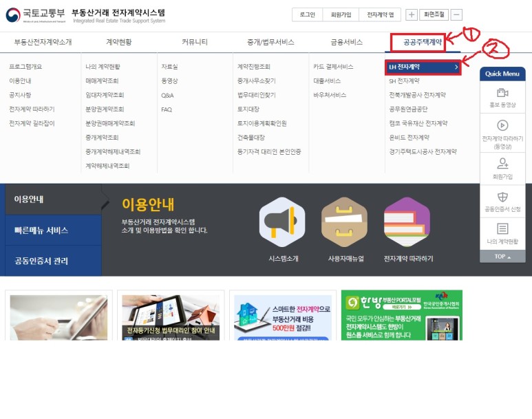
Task: Select 전북개발공사 전자계약 link
Action: pos(417,95)
